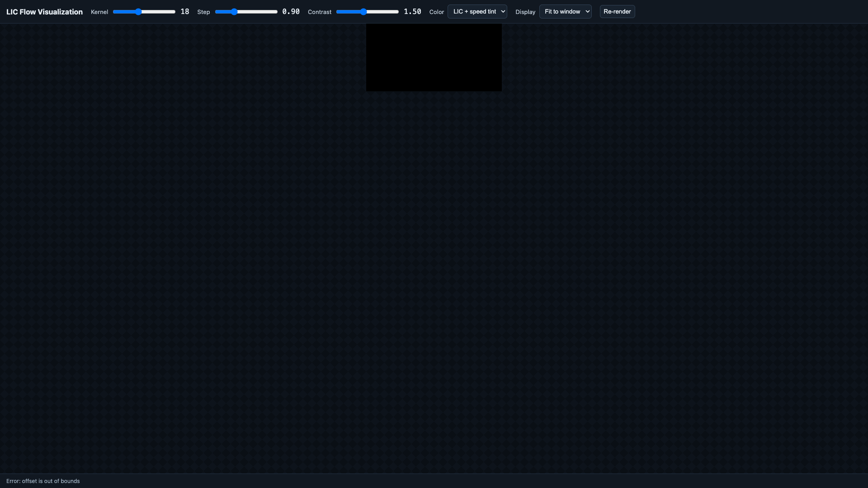Click the Contrast value readout 1.50
868x488 pixels.
point(412,12)
